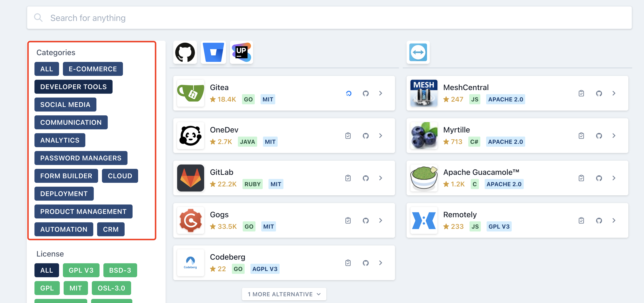
Task: Open MeshCentral's GitHub repository icon
Action: point(599,93)
